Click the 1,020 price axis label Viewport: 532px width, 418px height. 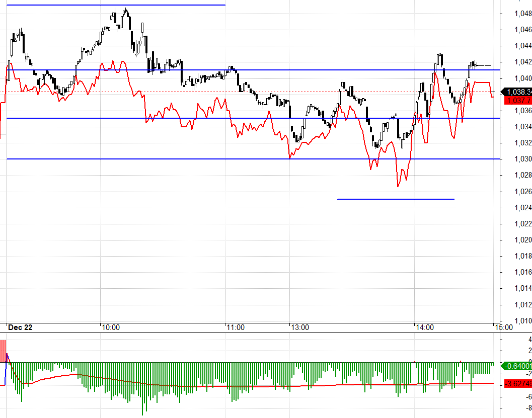523,240
